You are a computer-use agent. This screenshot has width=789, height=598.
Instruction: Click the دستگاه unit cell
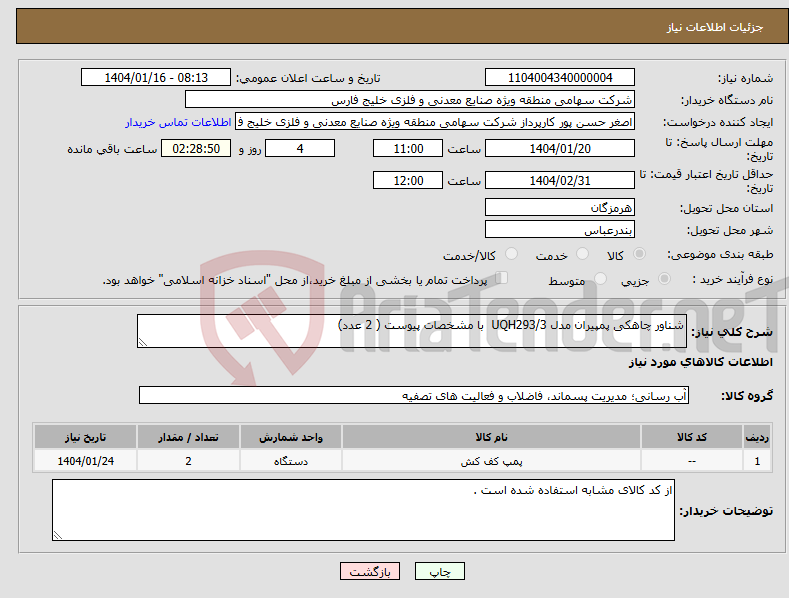click(x=290, y=461)
